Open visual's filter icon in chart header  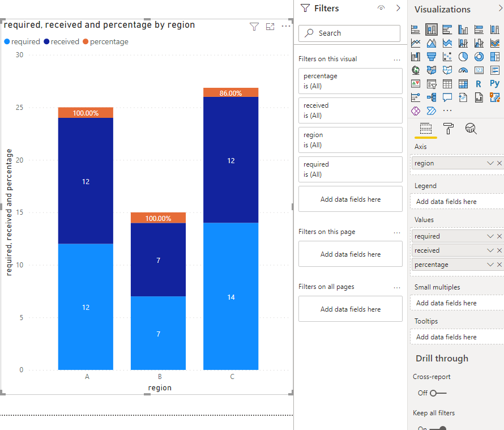[x=254, y=27]
